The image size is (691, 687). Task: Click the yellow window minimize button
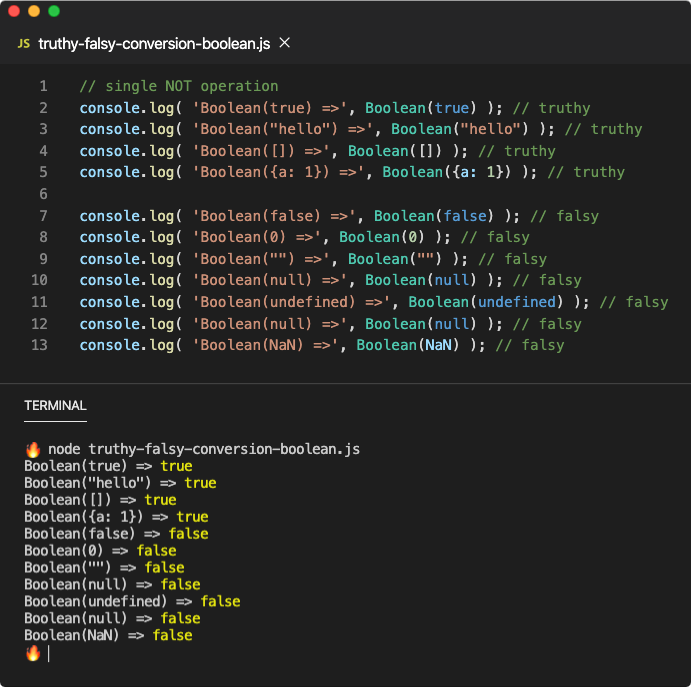[x=34, y=11]
